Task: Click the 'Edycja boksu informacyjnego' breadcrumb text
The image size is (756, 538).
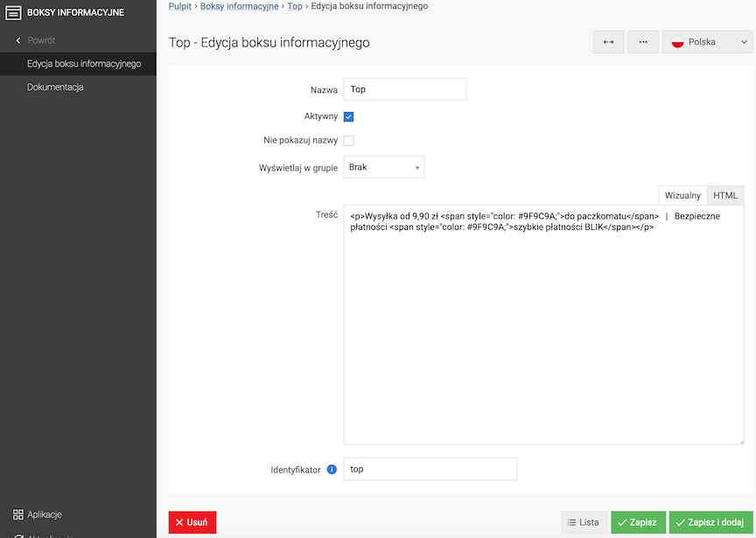Action: pyautogui.click(x=369, y=6)
